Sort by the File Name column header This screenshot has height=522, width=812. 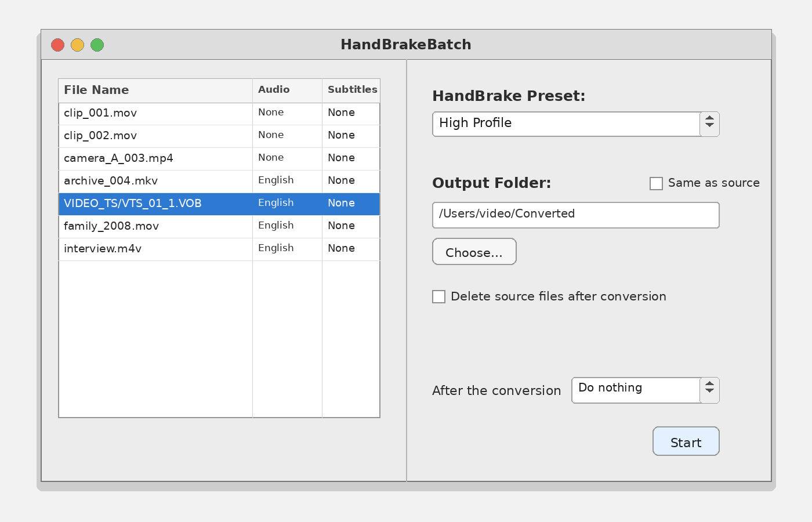[155, 90]
